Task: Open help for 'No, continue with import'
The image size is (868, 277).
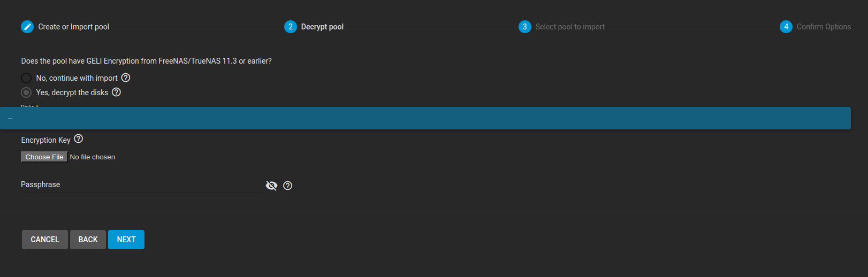Action: tap(126, 78)
